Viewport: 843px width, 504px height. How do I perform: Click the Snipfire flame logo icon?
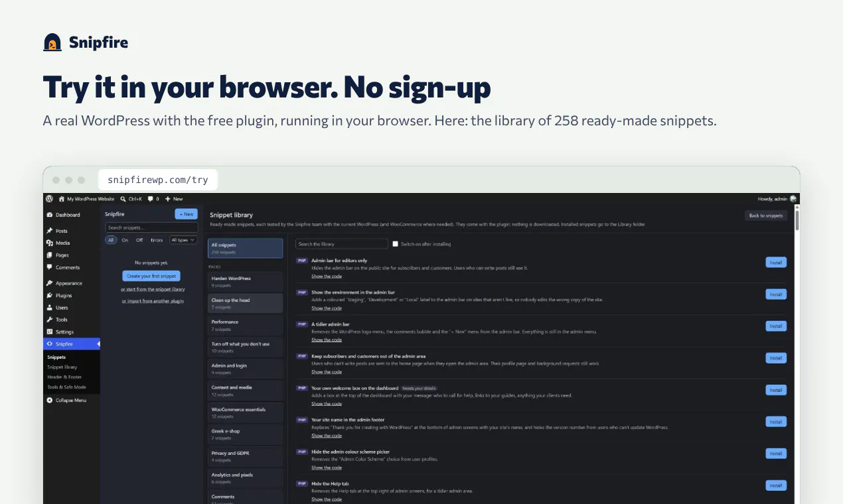[52, 42]
